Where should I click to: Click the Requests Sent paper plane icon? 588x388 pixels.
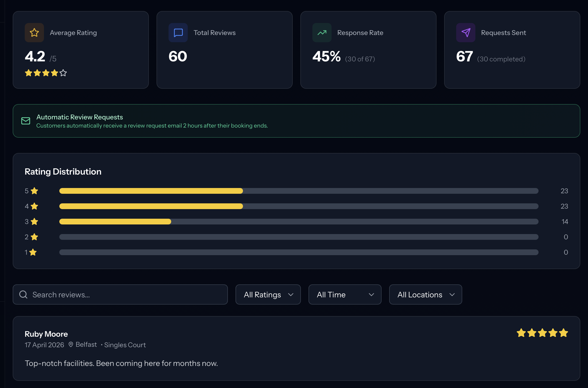tap(466, 33)
